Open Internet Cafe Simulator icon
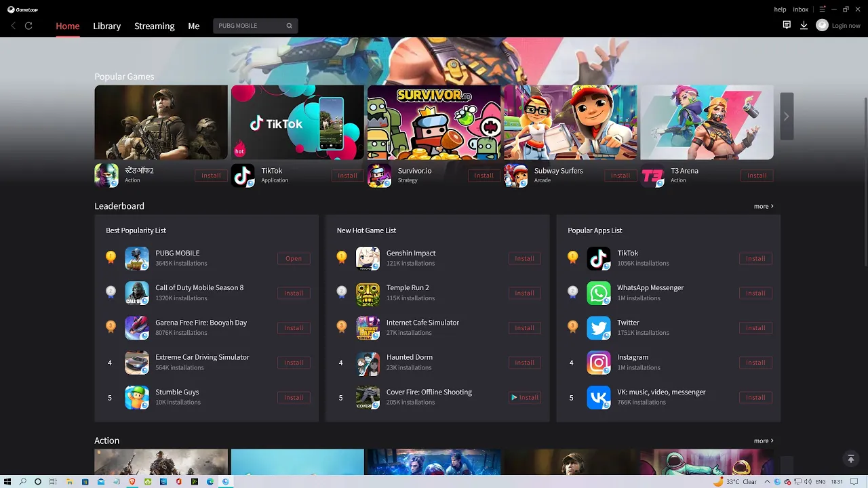Viewport: 868px width, 488px height. 368,328
